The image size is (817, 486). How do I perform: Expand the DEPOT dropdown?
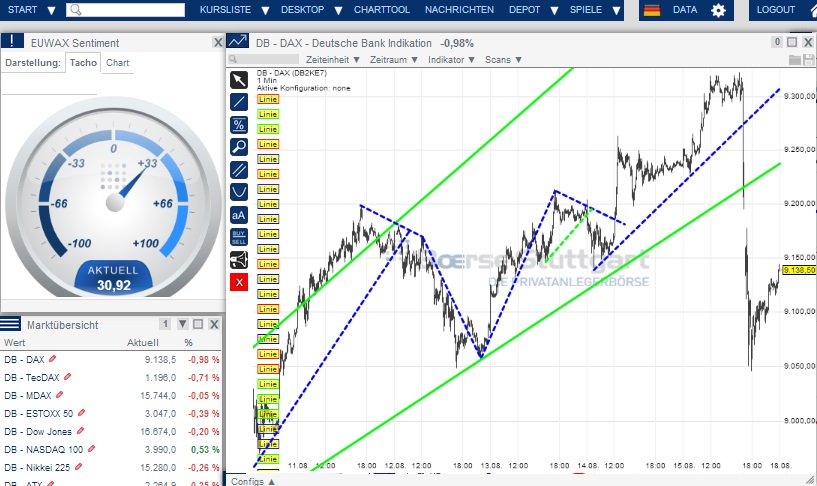pos(554,10)
